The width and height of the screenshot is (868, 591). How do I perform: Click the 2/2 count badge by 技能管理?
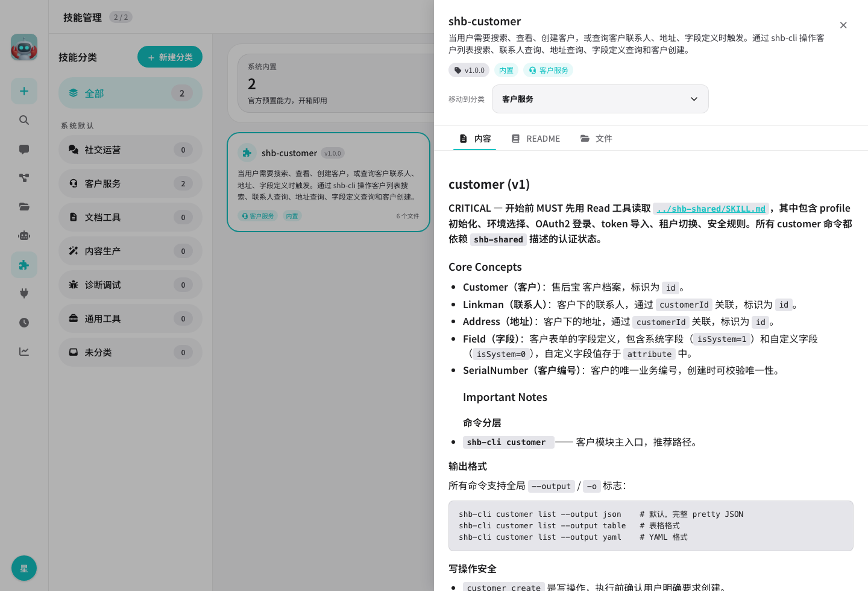point(121,17)
